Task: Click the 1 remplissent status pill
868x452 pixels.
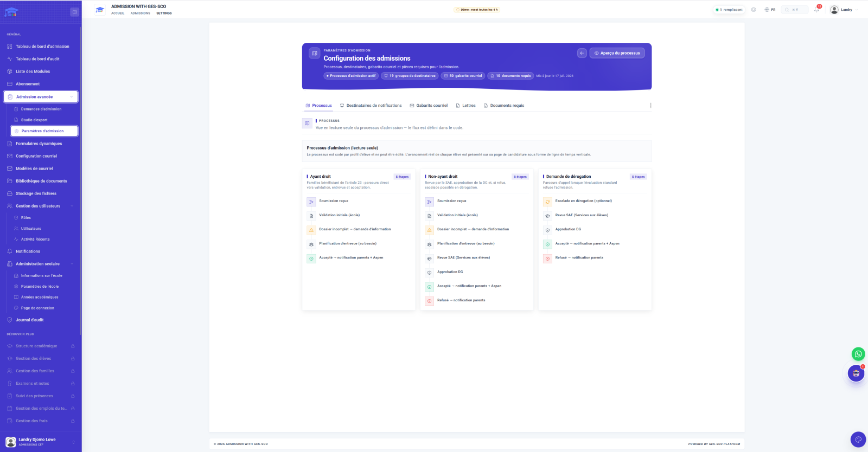Action: click(x=729, y=10)
